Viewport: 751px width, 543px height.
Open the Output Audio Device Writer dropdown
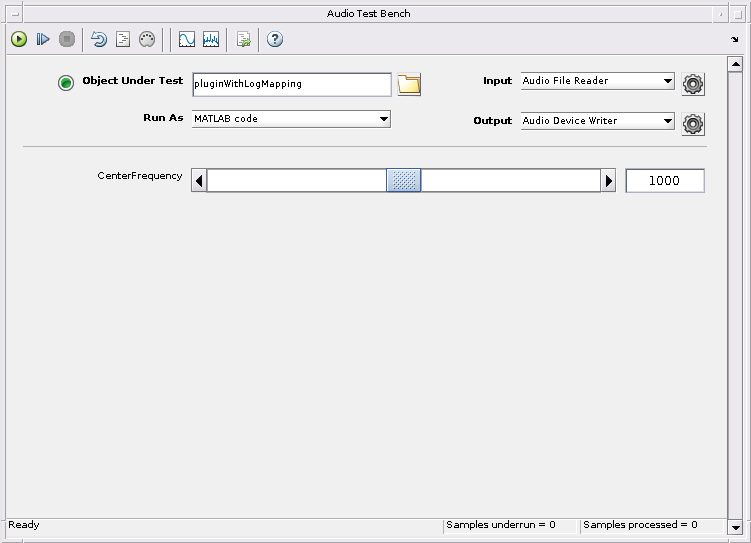point(598,121)
